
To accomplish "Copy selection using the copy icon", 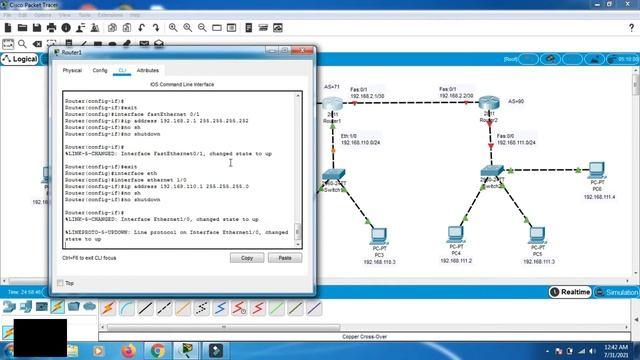I will point(112,28).
